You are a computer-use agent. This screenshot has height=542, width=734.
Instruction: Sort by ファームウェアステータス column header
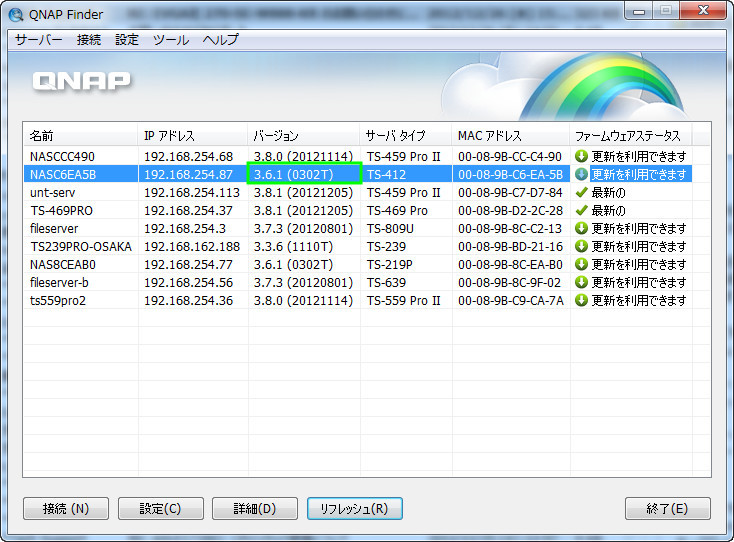tap(631, 136)
